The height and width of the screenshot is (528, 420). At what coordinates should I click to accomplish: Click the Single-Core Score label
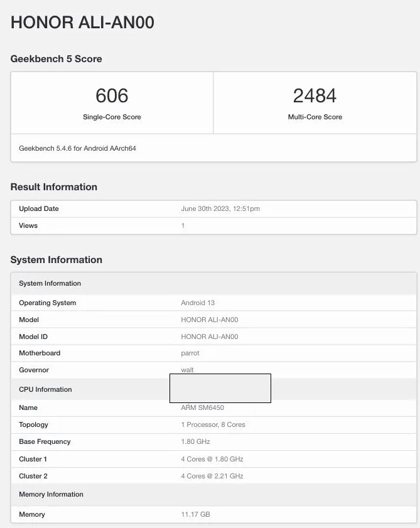(x=112, y=117)
